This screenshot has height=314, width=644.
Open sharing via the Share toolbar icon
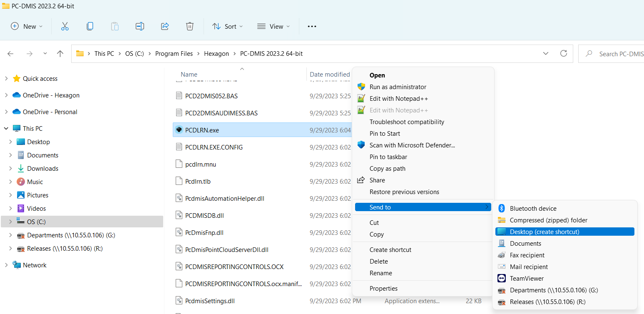pyautogui.click(x=165, y=26)
